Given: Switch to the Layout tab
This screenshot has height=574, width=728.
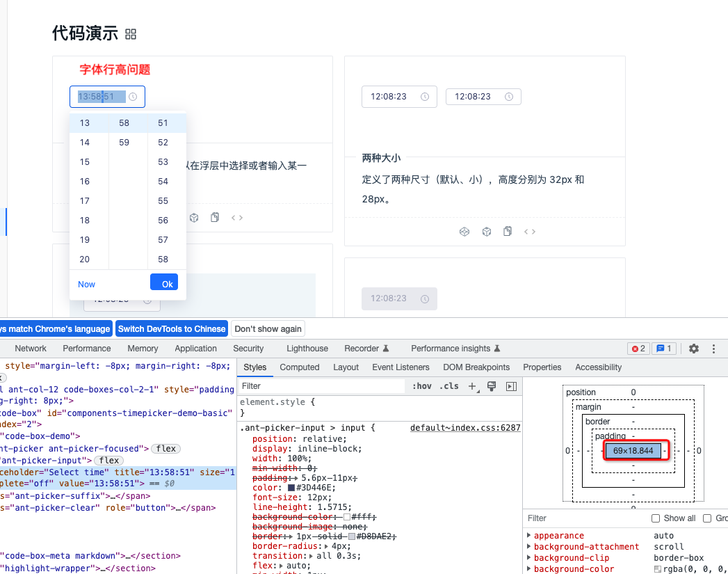Looking at the screenshot, I should (346, 367).
